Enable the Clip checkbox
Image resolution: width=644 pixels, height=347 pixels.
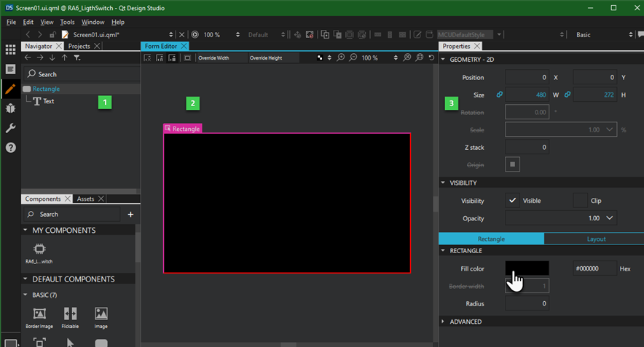coord(580,200)
